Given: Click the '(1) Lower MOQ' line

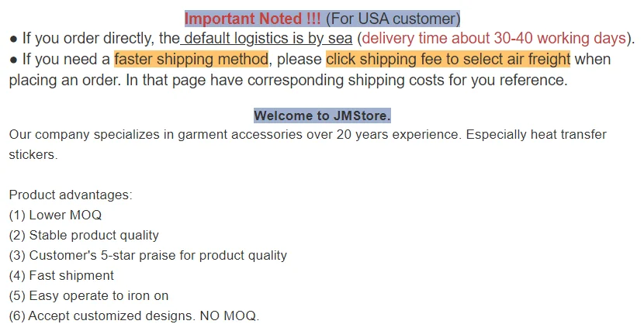Looking at the screenshot, I should 55,215.
